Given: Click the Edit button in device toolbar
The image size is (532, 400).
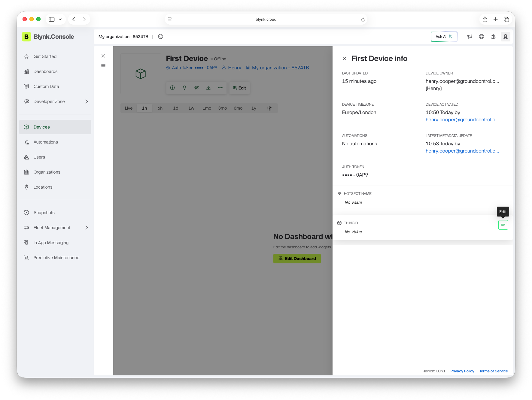Looking at the screenshot, I should tap(239, 88).
